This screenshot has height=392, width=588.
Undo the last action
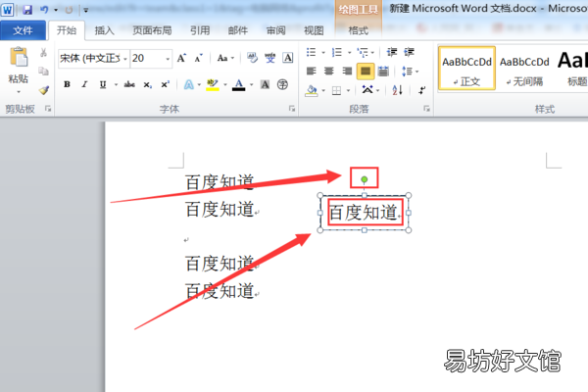coord(44,10)
